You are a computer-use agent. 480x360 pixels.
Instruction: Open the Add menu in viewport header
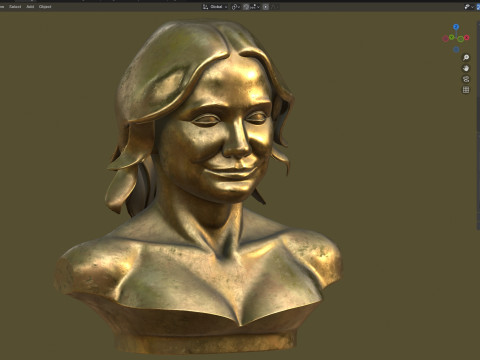click(x=30, y=7)
